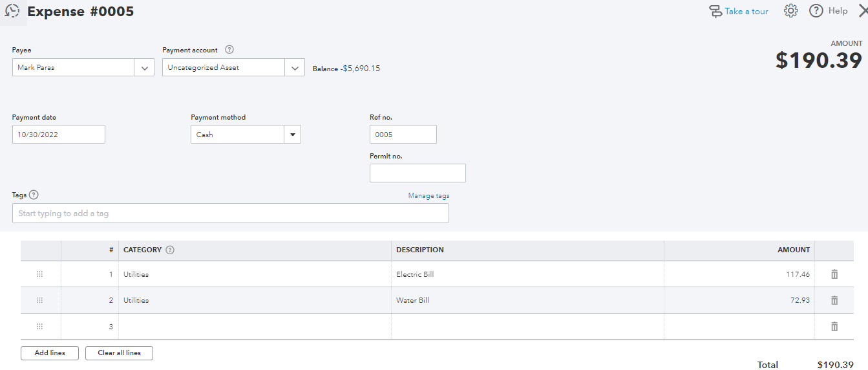Click the Take a tour signpost icon
The image size is (868, 370).
(x=715, y=12)
